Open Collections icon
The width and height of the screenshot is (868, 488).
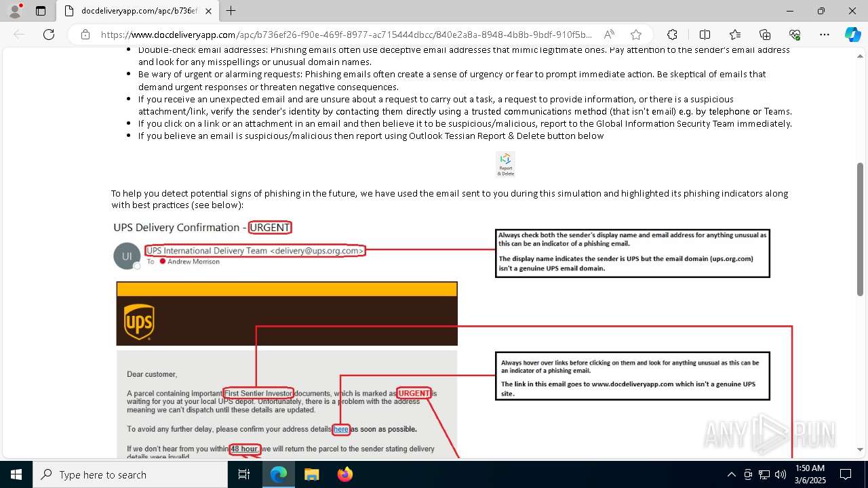[x=765, y=35]
